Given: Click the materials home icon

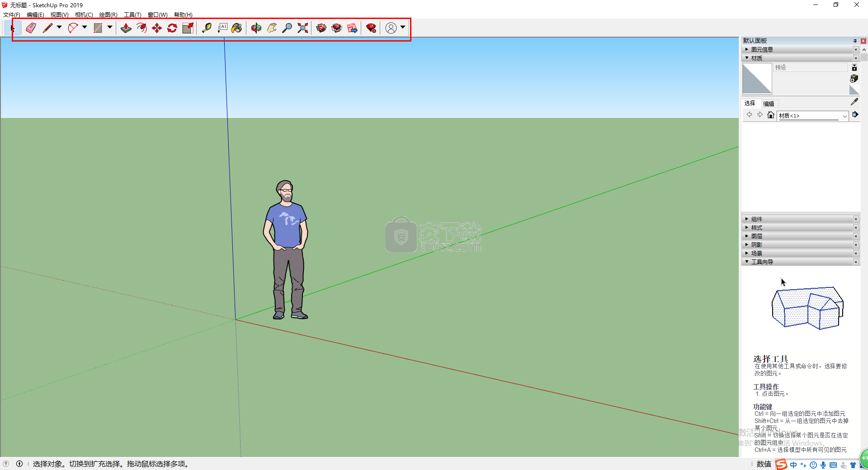Looking at the screenshot, I should (x=771, y=115).
